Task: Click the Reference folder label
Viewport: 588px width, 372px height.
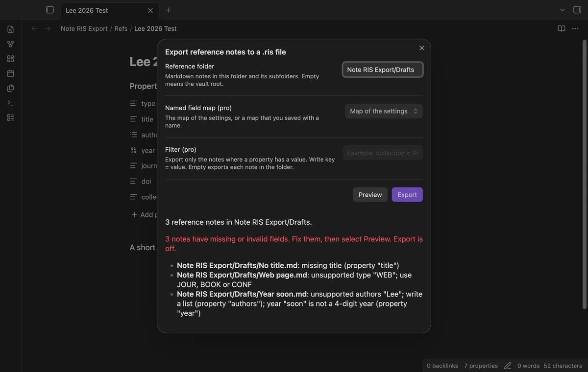Action: click(x=190, y=66)
